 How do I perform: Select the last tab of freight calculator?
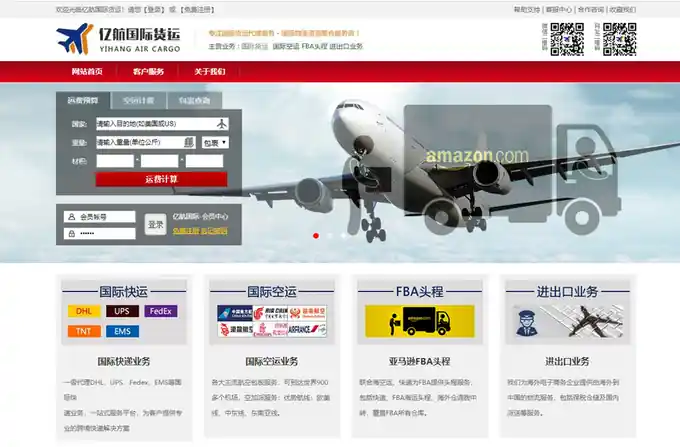point(194,101)
